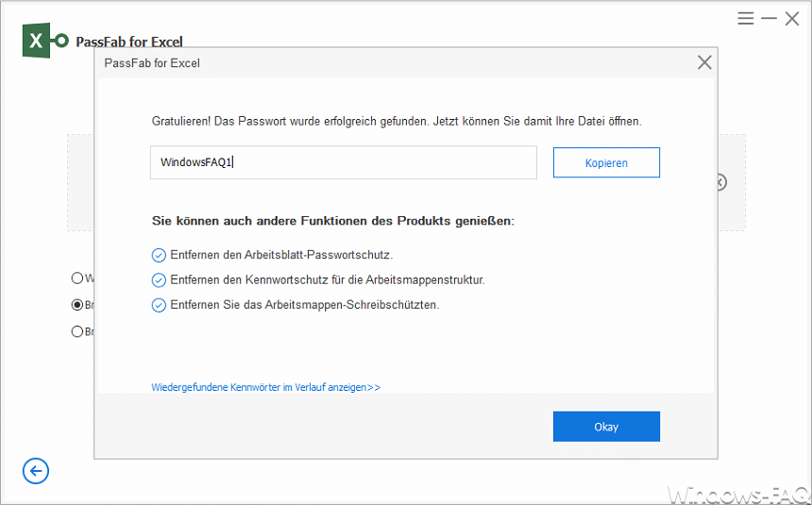This screenshot has height=505, width=812.
Task: Select the third radio option
Action: click(77, 331)
